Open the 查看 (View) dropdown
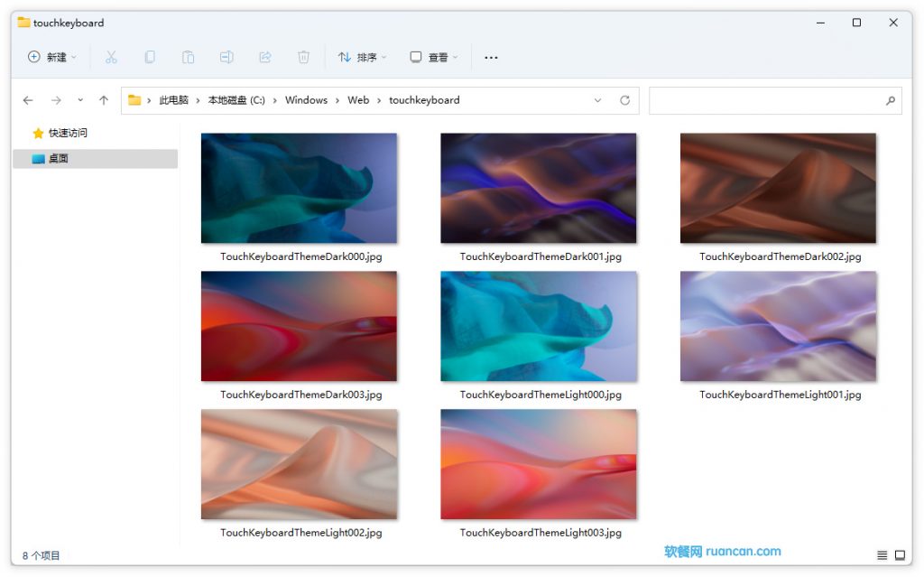This screenshot has width=924, height=577. (433, 57)
